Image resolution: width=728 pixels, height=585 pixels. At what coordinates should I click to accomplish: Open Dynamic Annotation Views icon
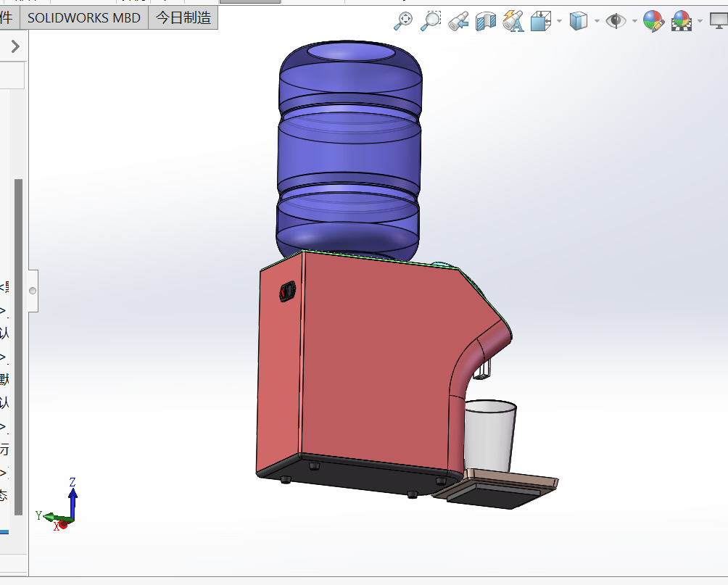pyautogui.click(x=513, y=21)
